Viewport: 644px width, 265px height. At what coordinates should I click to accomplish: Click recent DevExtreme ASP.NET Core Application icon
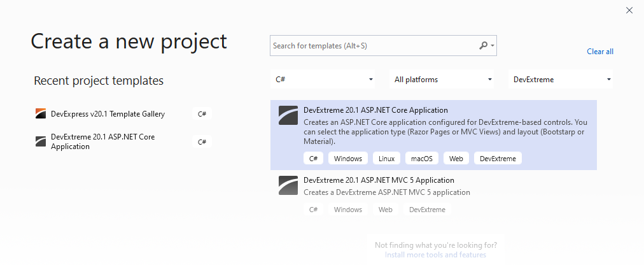click(41, 142)
